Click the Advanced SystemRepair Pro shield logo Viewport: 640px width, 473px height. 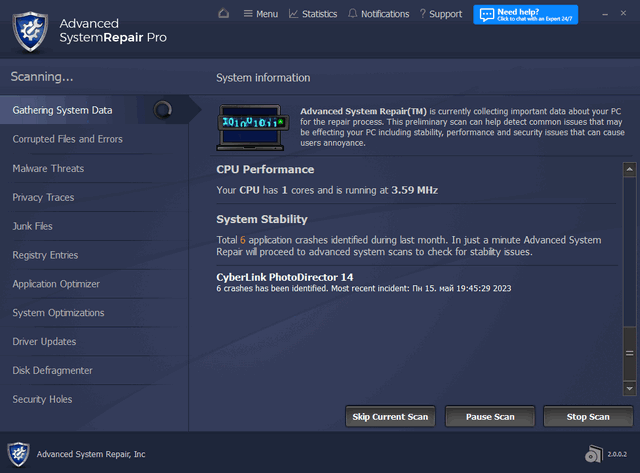30,31
